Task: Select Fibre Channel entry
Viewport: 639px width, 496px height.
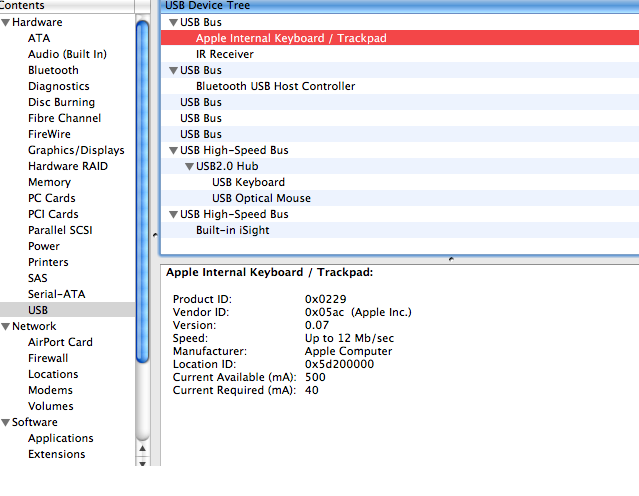Action: click(64, 118)
